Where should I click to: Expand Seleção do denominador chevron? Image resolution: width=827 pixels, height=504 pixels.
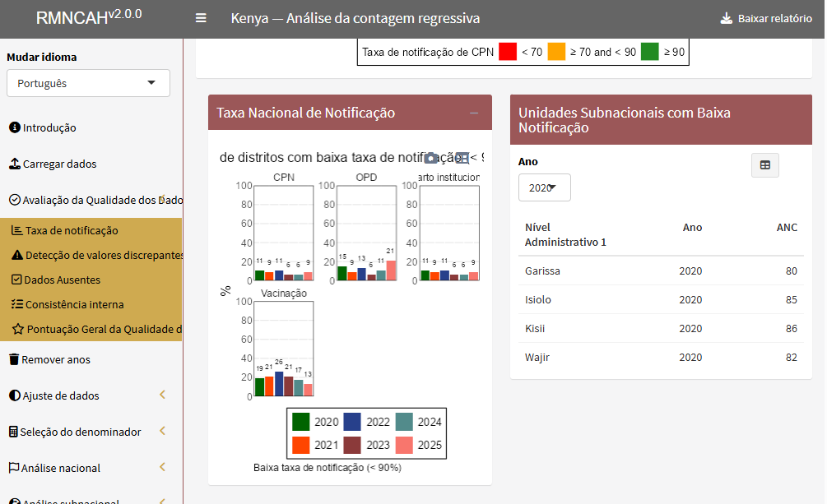click(162, 431)
